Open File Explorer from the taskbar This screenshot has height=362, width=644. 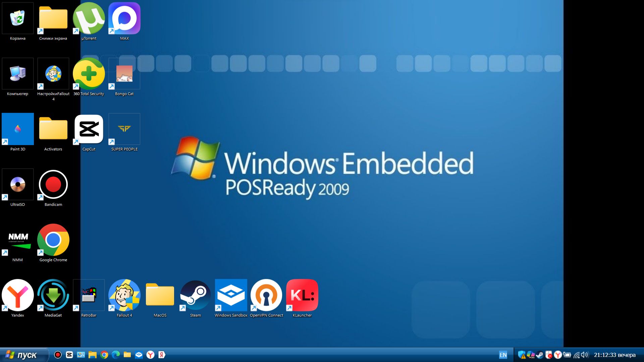[x=93, y=355]
